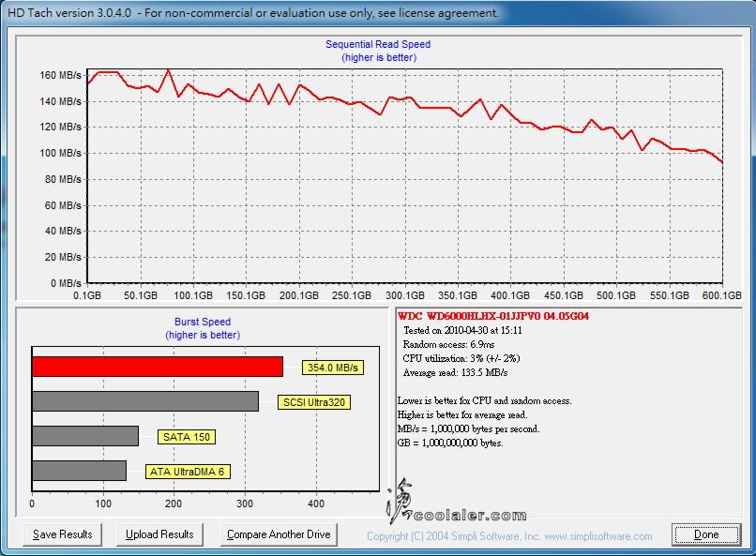Click the ATA UltraDMA 6 label
Image resolution: width=756 pixels, height=556 pixels.
[188, 472]
